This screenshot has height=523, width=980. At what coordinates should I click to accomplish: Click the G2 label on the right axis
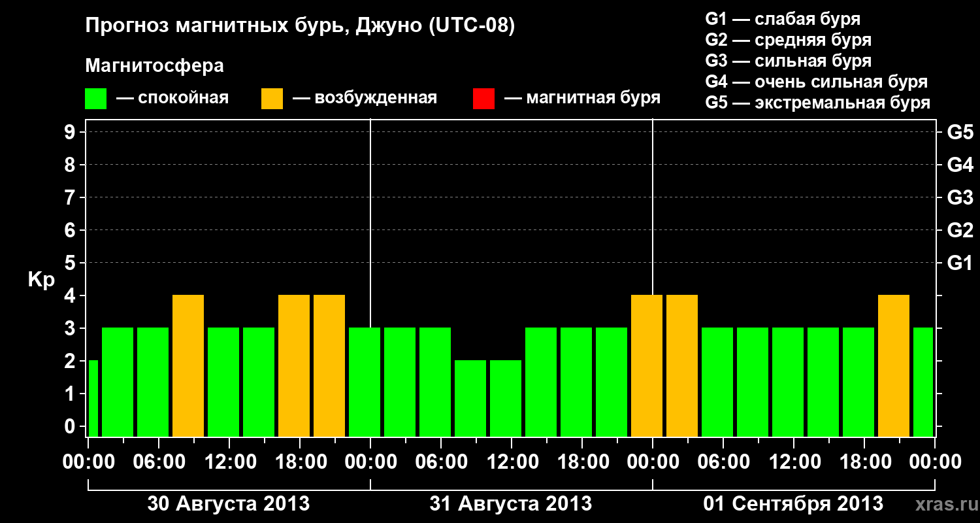(x=960, y=231)
